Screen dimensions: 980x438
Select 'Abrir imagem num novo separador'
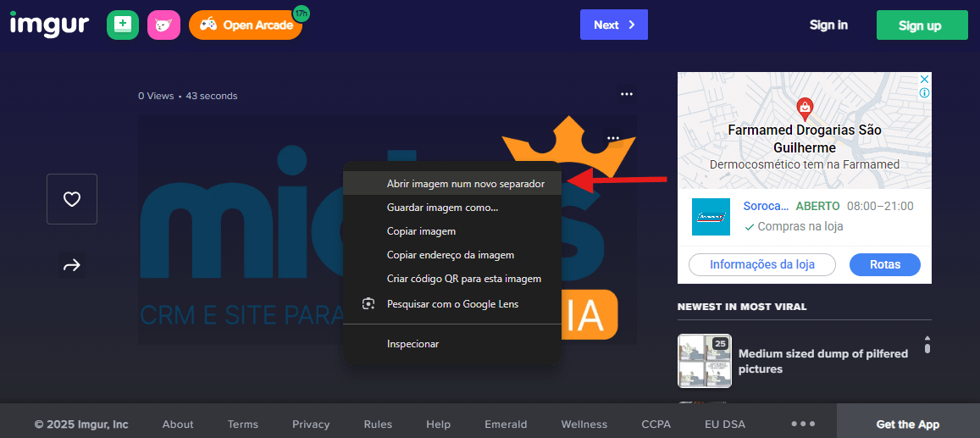click(465, 183)
